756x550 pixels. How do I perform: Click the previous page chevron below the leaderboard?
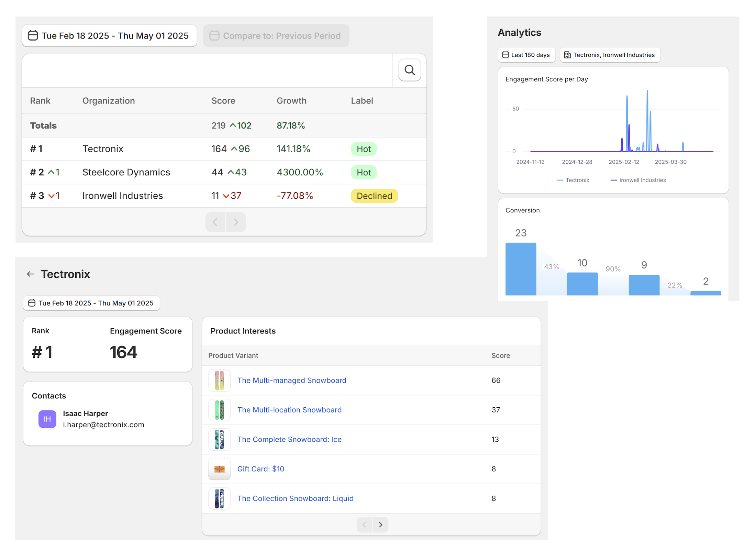click(215, 222)
